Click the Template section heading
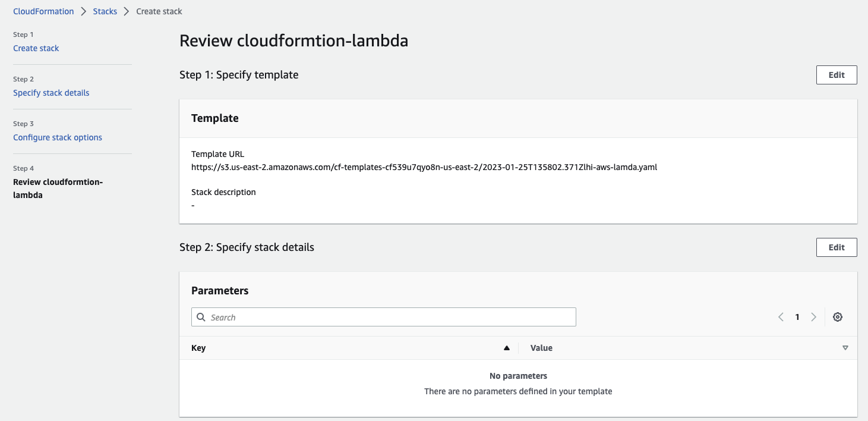The height and width of the screenshot is (421, 868). [x=215, y=118]
